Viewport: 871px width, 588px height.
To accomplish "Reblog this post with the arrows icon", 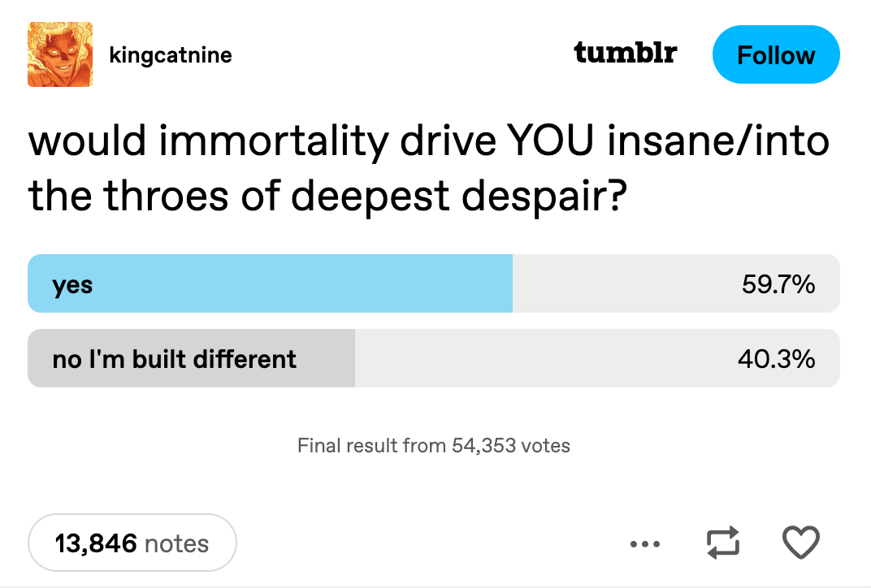I will [722, 542].
